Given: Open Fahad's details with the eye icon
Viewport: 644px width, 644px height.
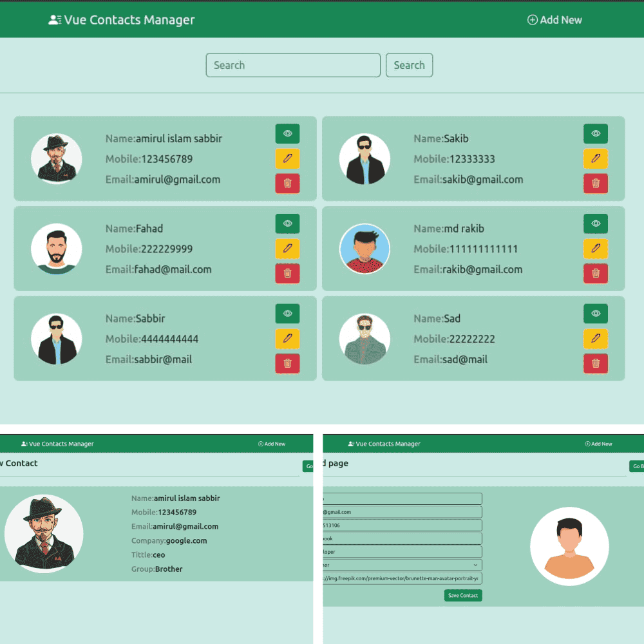Looking at the screenshot, I should [287, 223].
